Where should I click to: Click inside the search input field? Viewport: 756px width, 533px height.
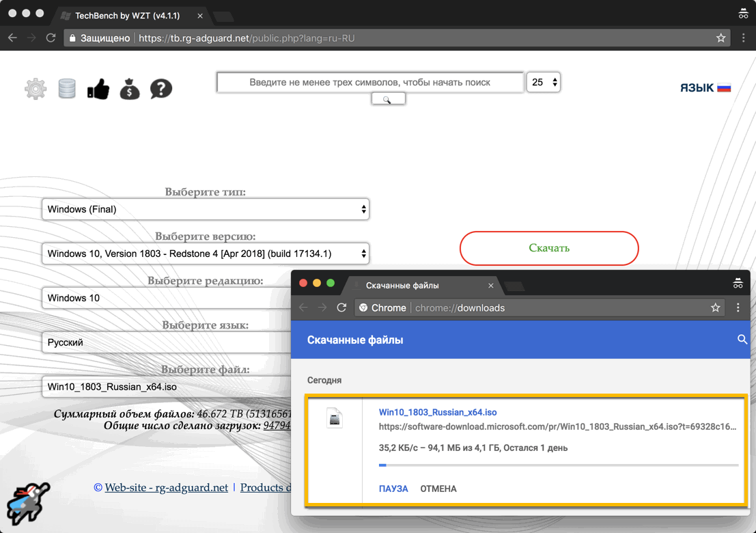(x=370, y=81)
